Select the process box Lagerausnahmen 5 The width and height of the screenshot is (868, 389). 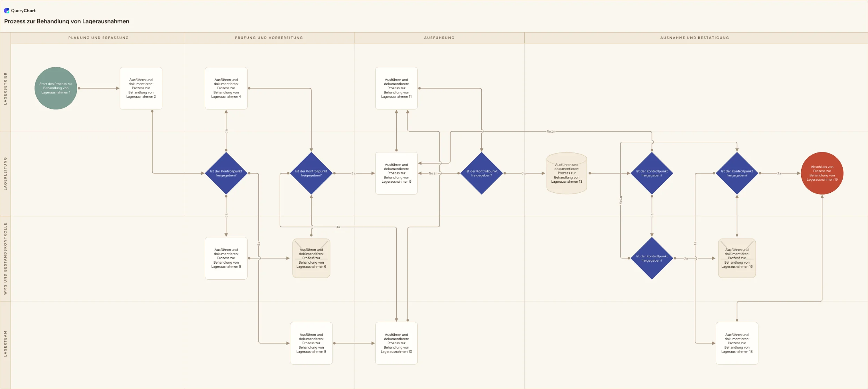pyautogui.click(x=226, y=258)
